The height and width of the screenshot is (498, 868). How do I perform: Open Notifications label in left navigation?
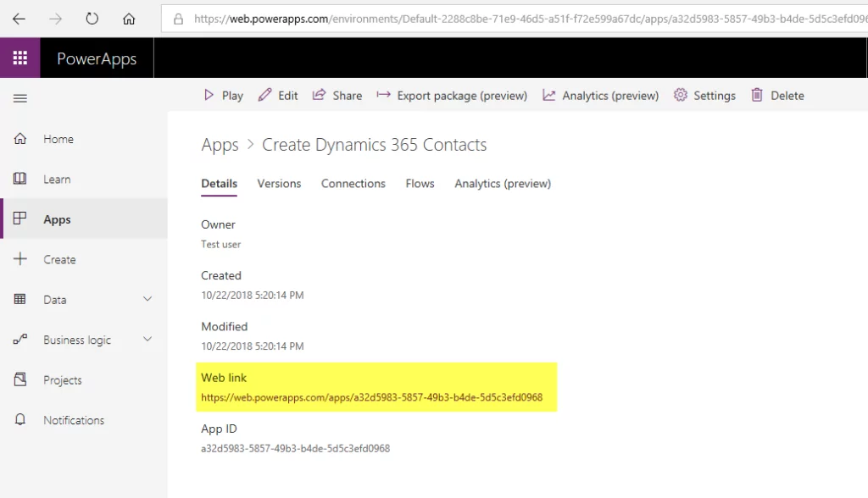click(74, 420)
